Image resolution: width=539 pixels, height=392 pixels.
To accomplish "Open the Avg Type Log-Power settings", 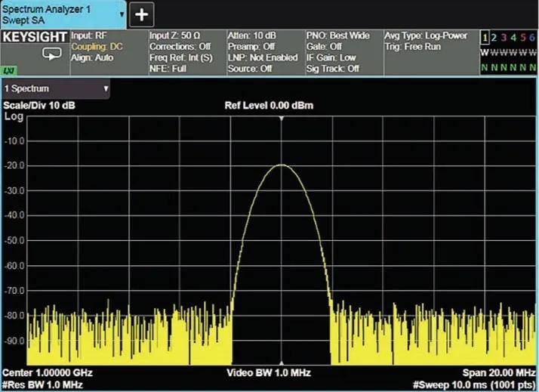I will coord(427,35).
